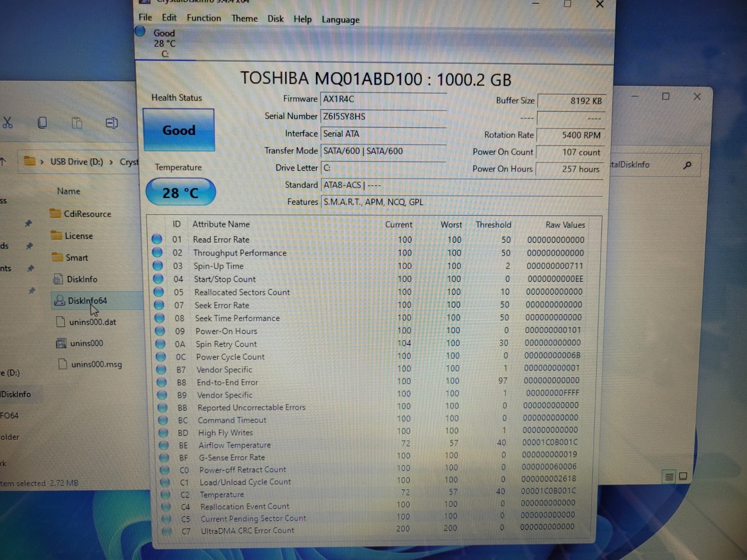
Task: Open the License folder in Explorer
Action: tap(71, 236)
